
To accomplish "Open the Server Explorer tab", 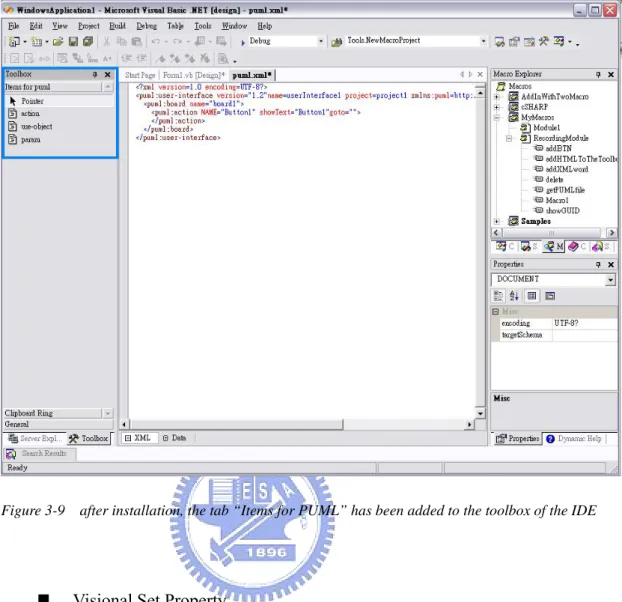I will [x=35, y=439].
